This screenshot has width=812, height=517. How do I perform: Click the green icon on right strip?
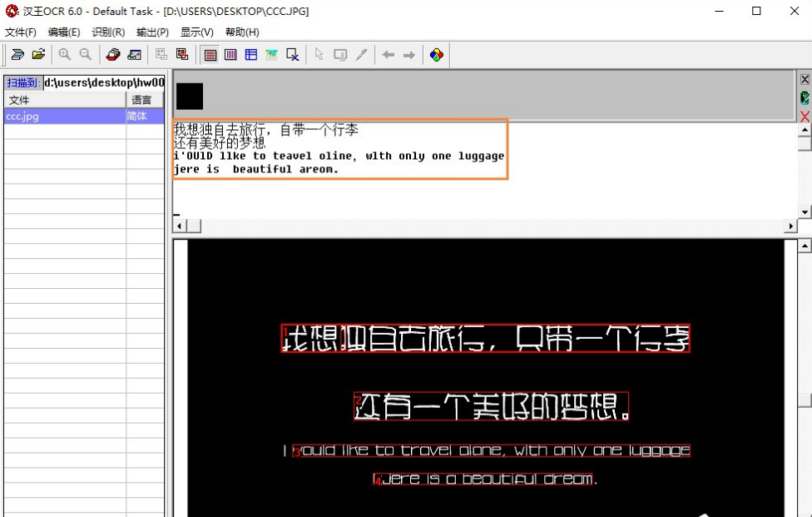[805, 97]
